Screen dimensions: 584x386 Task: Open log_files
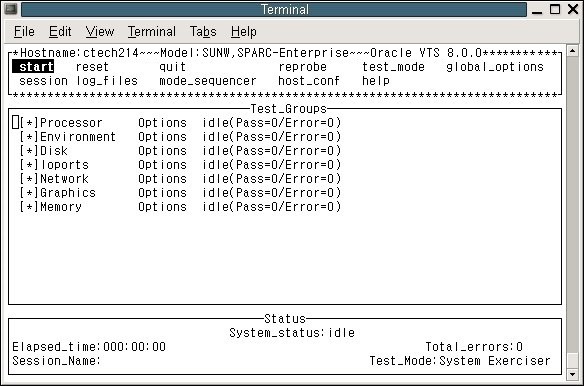click(107, 81)
